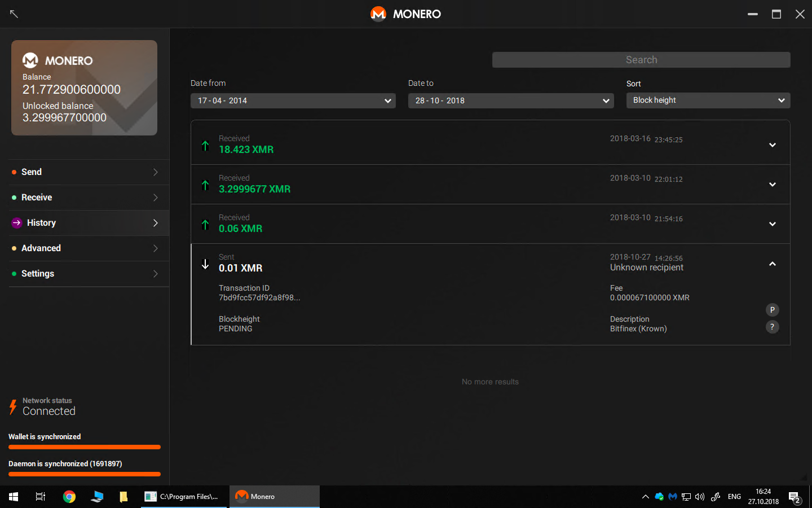Click the green arrow of 0.06 XMR transaction
Screen dimensions: 812x508
pos(205,225)
